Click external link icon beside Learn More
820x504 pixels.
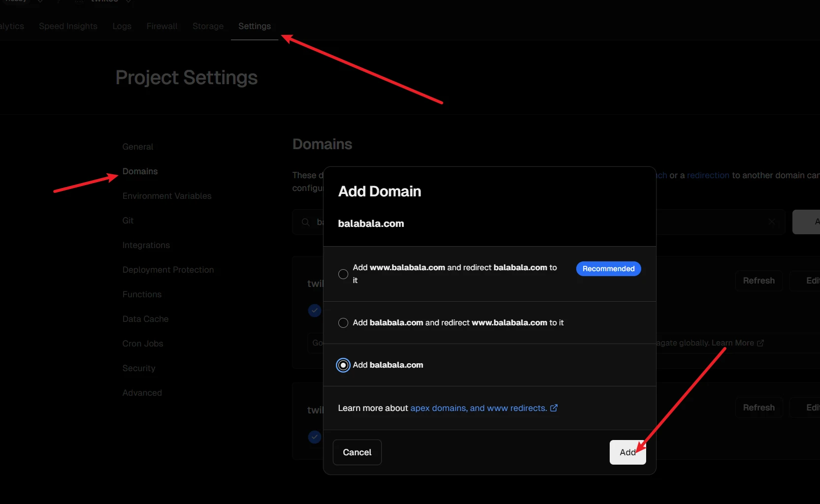coord(760,343)
